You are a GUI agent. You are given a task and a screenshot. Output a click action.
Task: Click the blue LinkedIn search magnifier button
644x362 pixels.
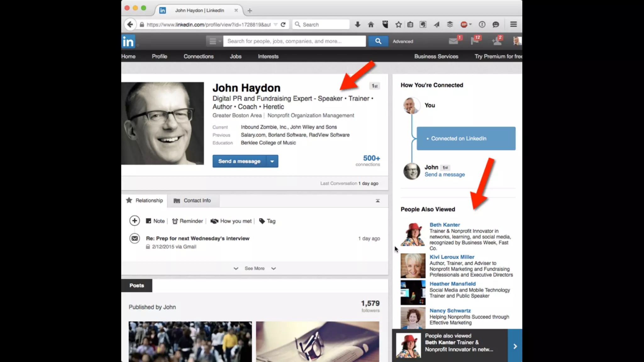(x=378, y=41)
